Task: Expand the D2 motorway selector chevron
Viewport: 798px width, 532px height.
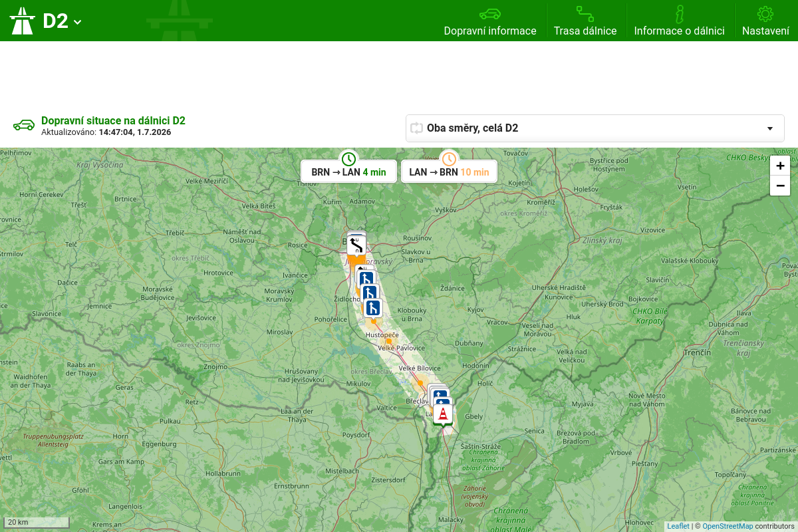Action: tap(78, 22)
